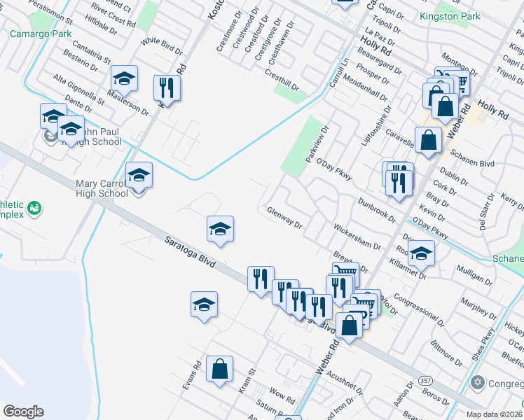The width and height of the screenshot is (524, 420).
Task: Click the Mendenhall Dr street label
Action: (365, 88)
